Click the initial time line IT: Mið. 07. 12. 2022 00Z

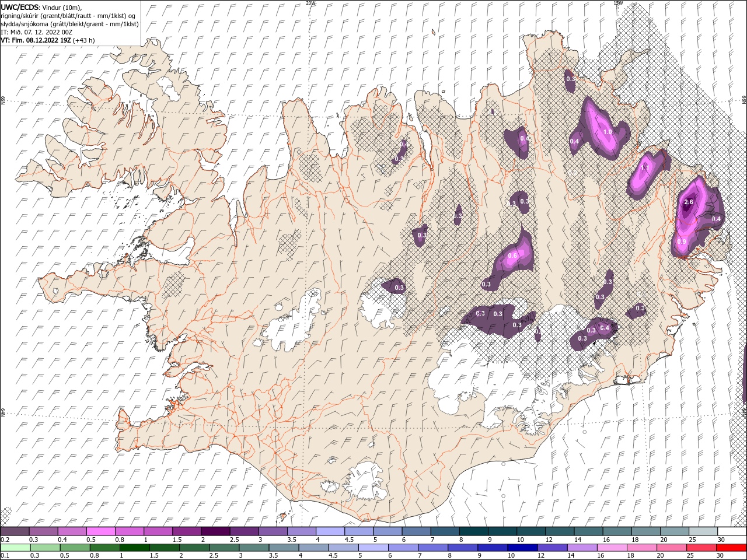click(x=36, y=32)
